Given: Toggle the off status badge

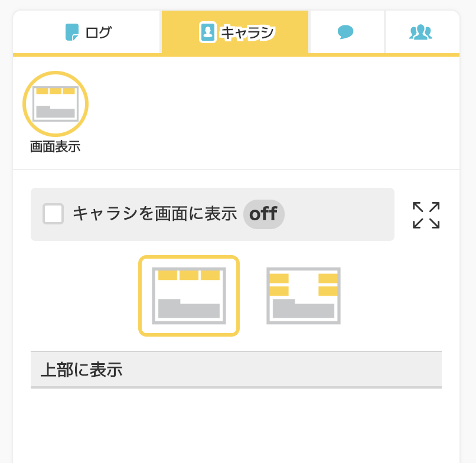Looking at the screenshot, I should coord(263,214).
